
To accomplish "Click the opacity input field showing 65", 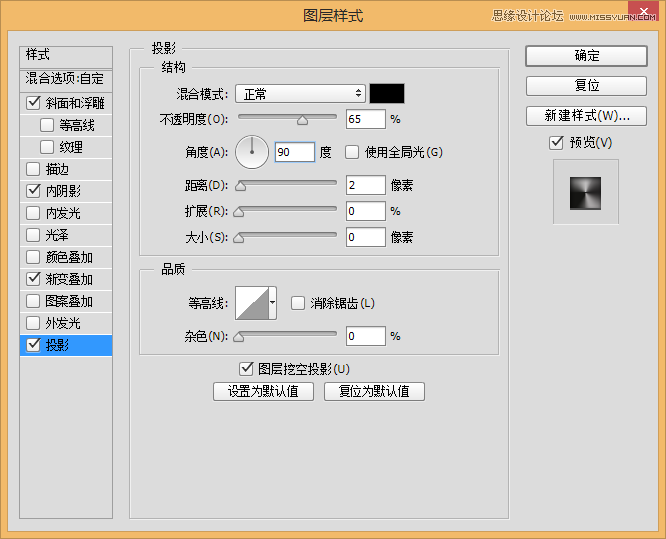I will (366, 119).
